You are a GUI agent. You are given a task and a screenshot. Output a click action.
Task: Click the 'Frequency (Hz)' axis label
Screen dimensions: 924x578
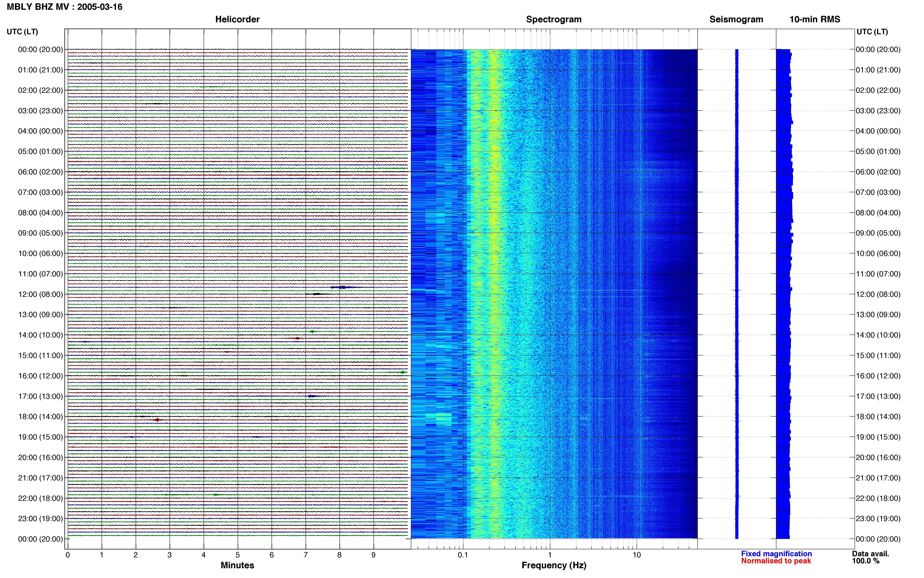click(554, 565)
